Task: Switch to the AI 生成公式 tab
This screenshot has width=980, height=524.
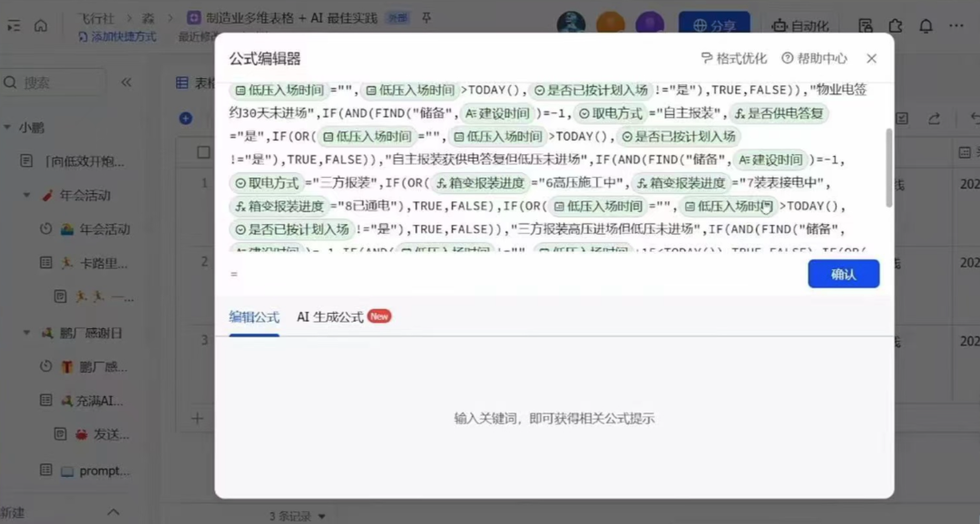Action: pyautogui.click(x=331, y=316)
